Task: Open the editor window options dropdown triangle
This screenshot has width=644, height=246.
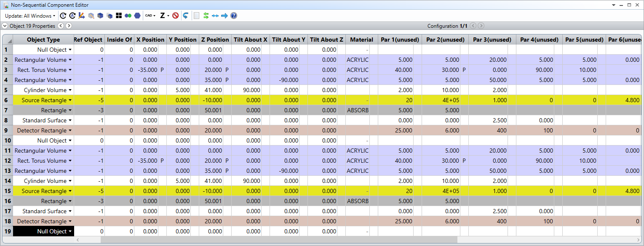Action: click(614, 5)
